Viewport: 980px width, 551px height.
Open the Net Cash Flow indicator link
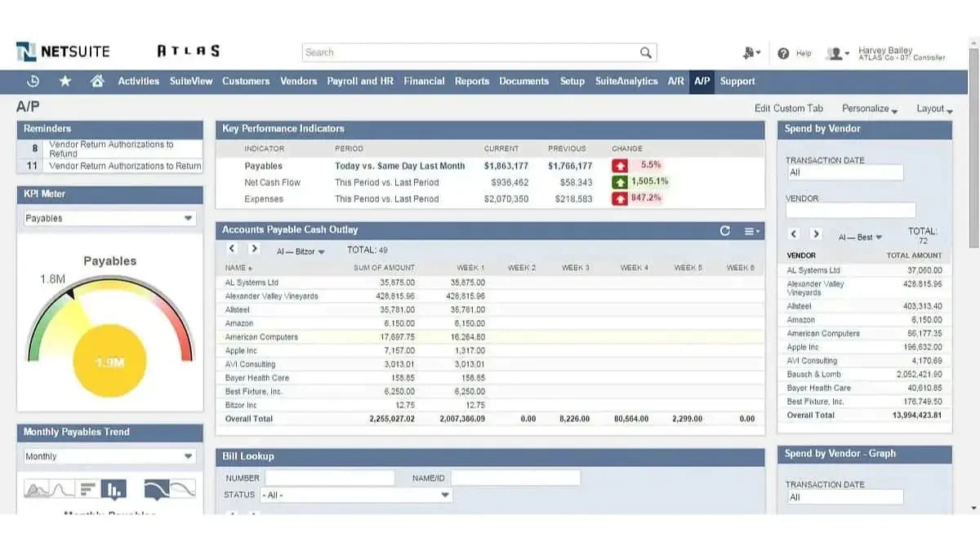pos(273,182)
